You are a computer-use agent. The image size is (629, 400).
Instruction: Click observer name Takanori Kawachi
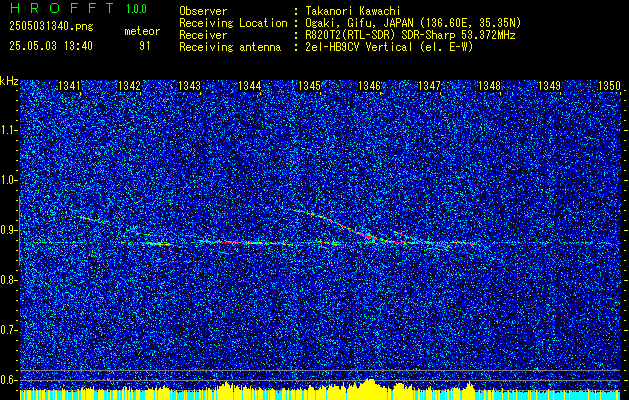pyautogui.click(x=352, y=11)
